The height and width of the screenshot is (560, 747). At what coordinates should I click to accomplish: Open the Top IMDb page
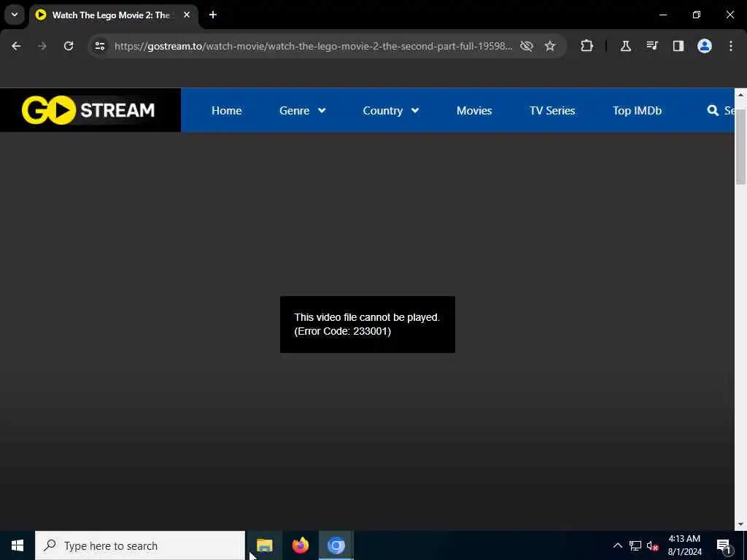[x=637, y=111]
